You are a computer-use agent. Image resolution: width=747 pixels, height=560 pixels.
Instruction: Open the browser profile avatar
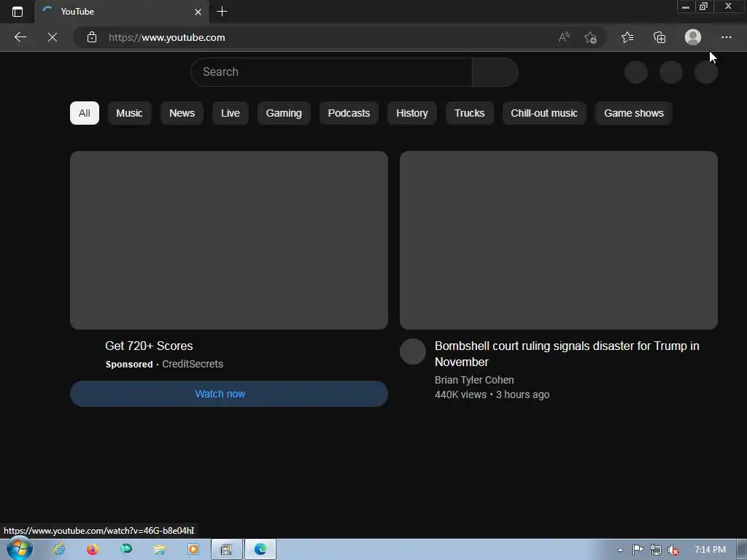(693, 37)
